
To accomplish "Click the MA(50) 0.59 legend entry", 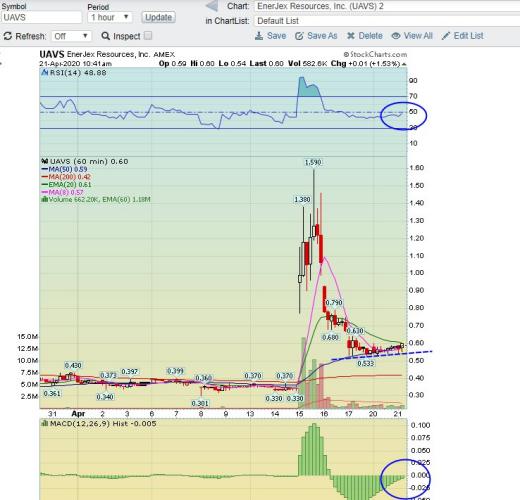I will 64,169.
